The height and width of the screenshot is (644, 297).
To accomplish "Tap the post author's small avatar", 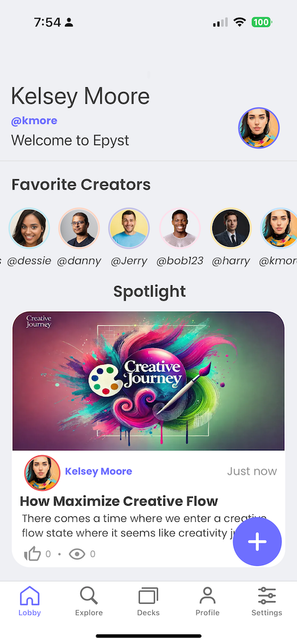I will 42,472.
